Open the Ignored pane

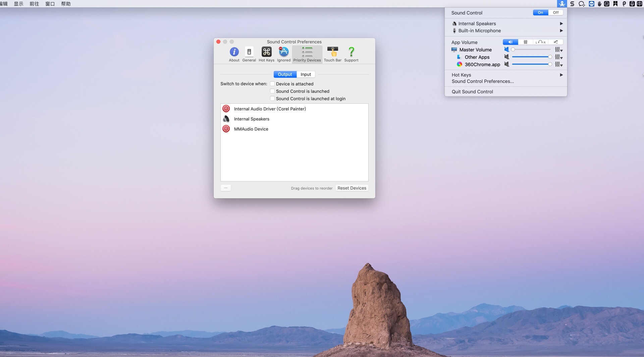coord(283,54)
